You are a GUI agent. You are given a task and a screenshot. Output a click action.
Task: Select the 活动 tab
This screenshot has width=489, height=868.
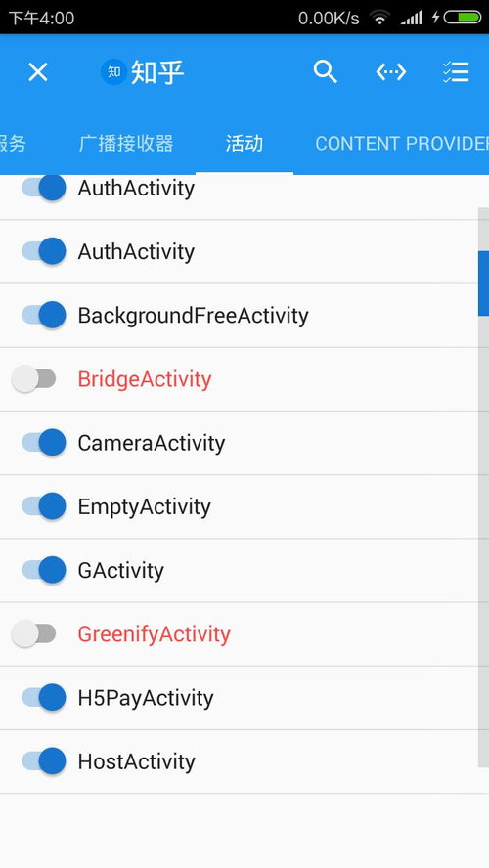pyautogui.click(x=244, y=144)
